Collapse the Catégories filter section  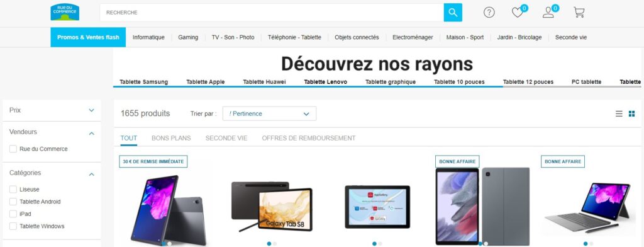click(x=92, y=174)
